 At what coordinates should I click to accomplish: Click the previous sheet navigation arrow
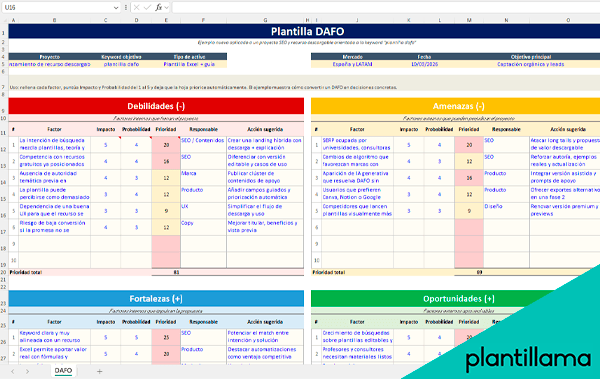[x=13, y=371]
